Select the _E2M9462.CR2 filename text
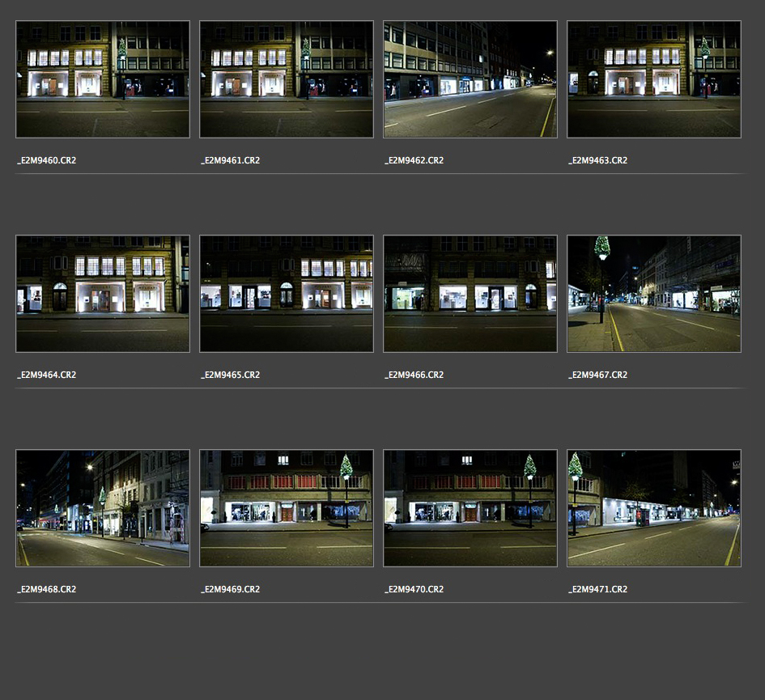This screenshot has height=700, width=765. 414,160
